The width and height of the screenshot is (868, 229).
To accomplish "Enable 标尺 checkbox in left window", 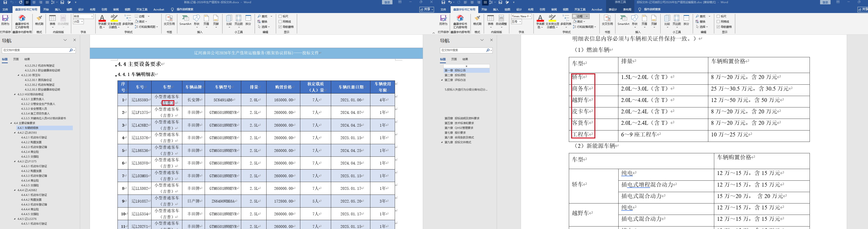I will coord(280,16).
